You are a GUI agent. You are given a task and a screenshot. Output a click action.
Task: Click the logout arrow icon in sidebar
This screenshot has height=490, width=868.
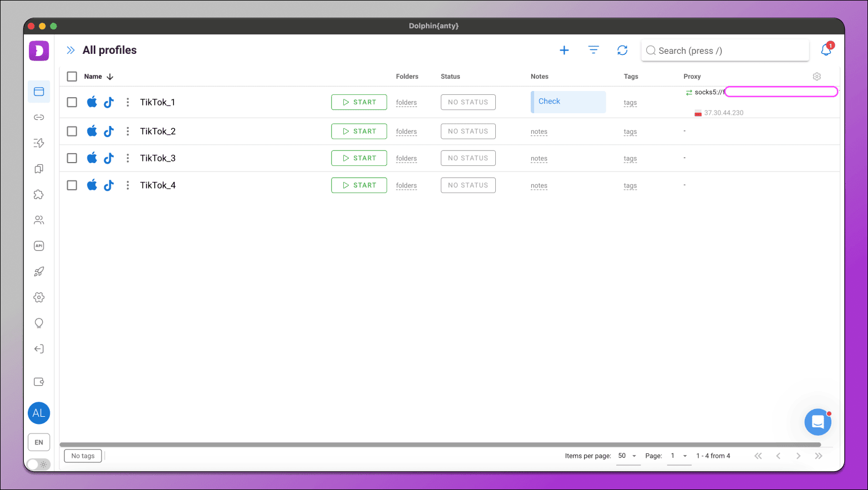[x=39, y=349]
